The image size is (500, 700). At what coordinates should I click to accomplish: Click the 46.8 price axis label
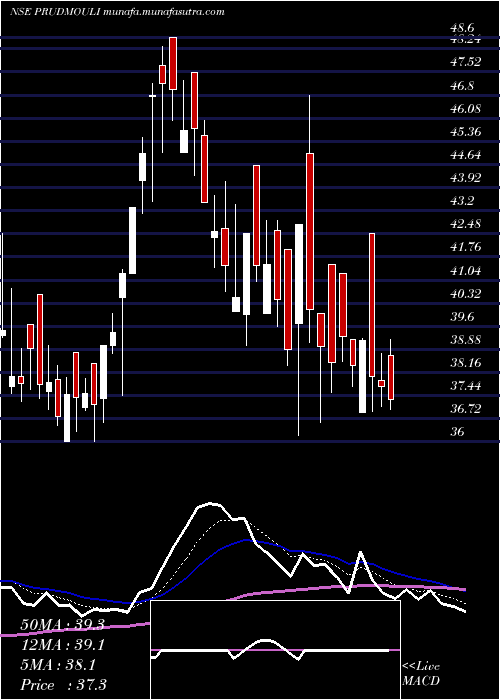[462, 85]
